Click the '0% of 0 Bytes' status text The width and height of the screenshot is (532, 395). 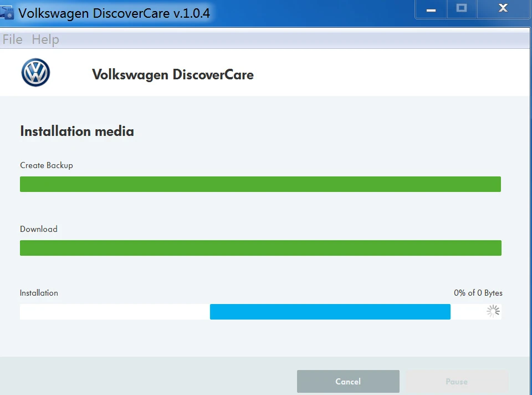(x=478, y=293)
